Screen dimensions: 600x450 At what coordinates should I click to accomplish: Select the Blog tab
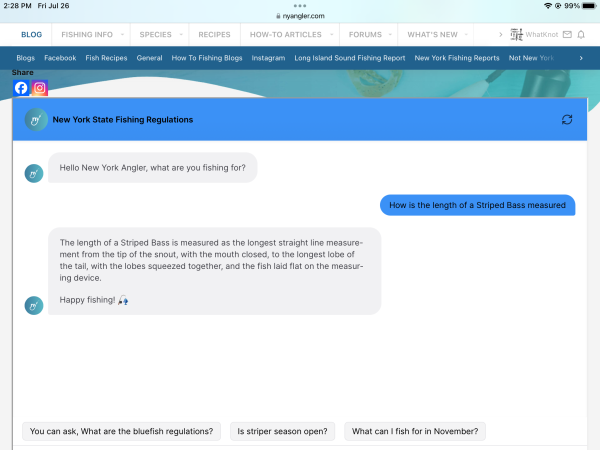[x=32, y=34]
